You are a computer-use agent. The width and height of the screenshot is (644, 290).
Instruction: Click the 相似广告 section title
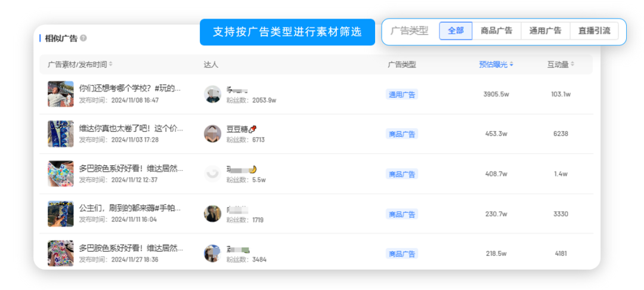(61, 39)
